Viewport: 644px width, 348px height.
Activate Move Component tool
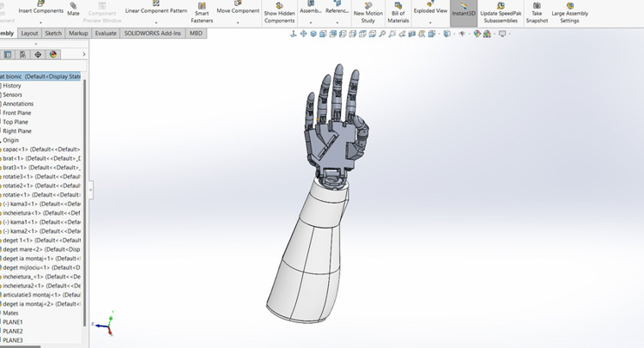[x=238, y=8]
